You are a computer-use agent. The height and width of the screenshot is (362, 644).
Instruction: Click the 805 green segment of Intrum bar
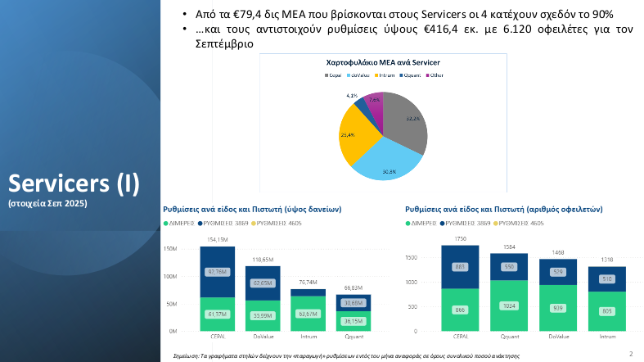(606, 312)
